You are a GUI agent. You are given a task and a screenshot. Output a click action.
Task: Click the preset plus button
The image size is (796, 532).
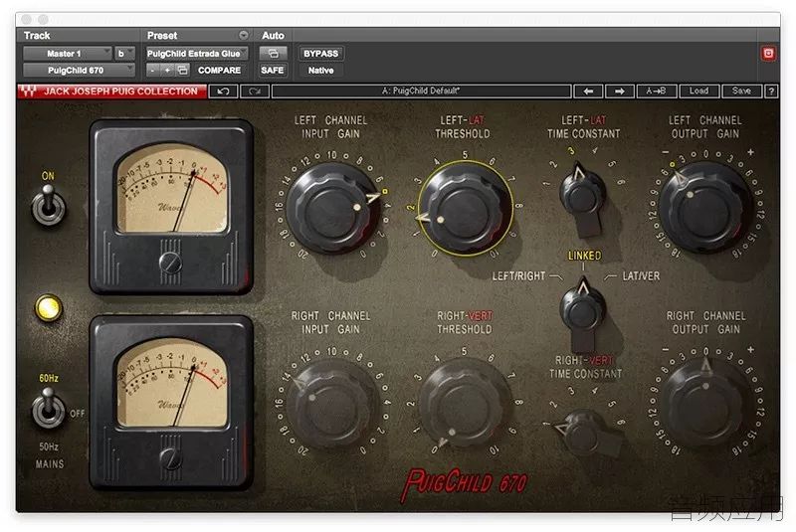click(167, 70)
